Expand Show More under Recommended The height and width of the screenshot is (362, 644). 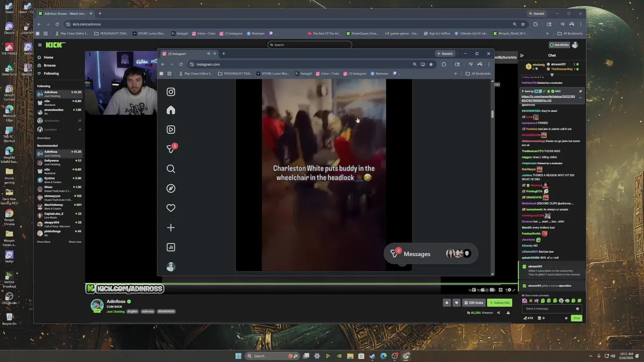(44, 242)
